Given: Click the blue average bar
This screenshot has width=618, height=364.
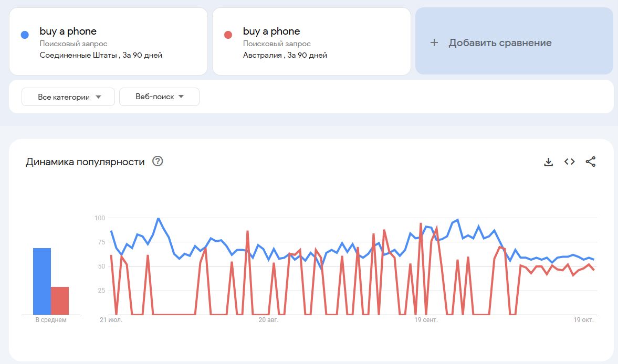Looking at the screenshot, I should coord(42,282).
